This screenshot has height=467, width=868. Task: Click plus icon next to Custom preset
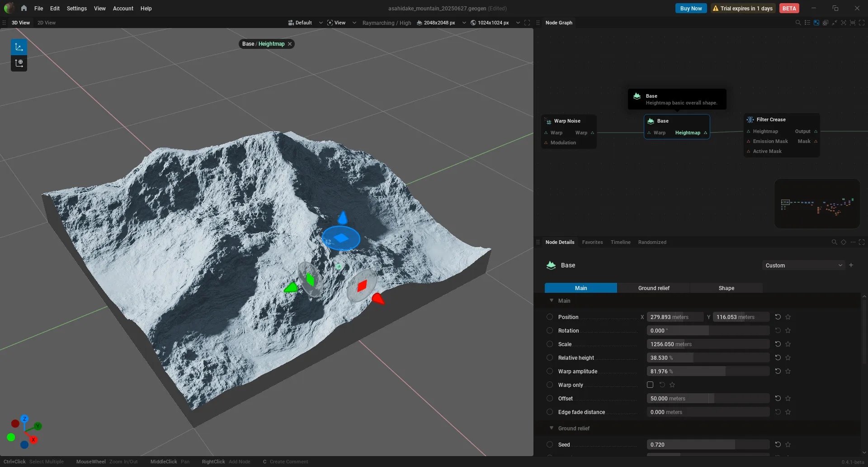click(x=851, y=265)
